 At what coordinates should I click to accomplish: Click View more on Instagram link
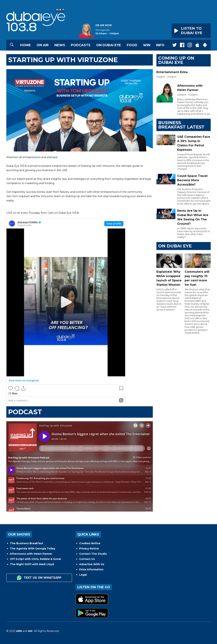(24, 380)
